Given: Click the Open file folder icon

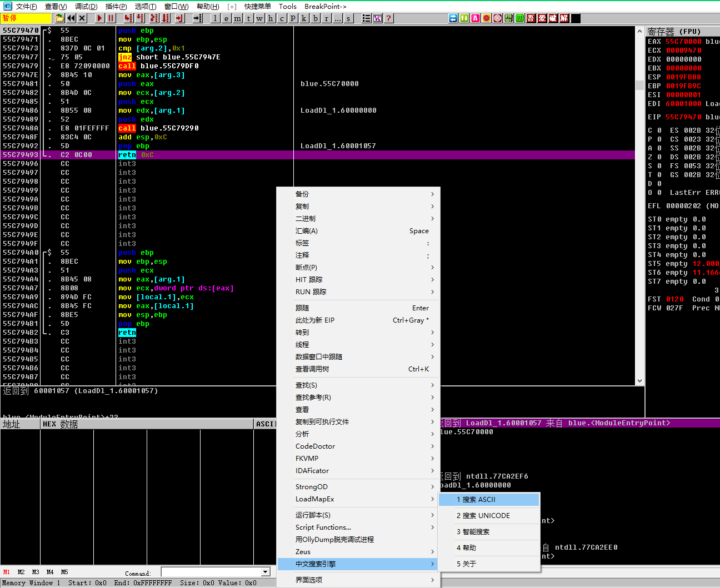Looking at the screenshot, I should click(59, 18).
